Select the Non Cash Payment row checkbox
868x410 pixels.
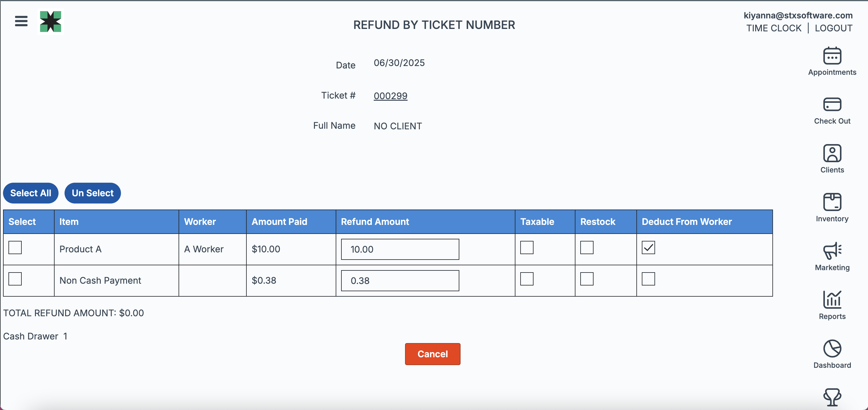(x=15, y=279)
